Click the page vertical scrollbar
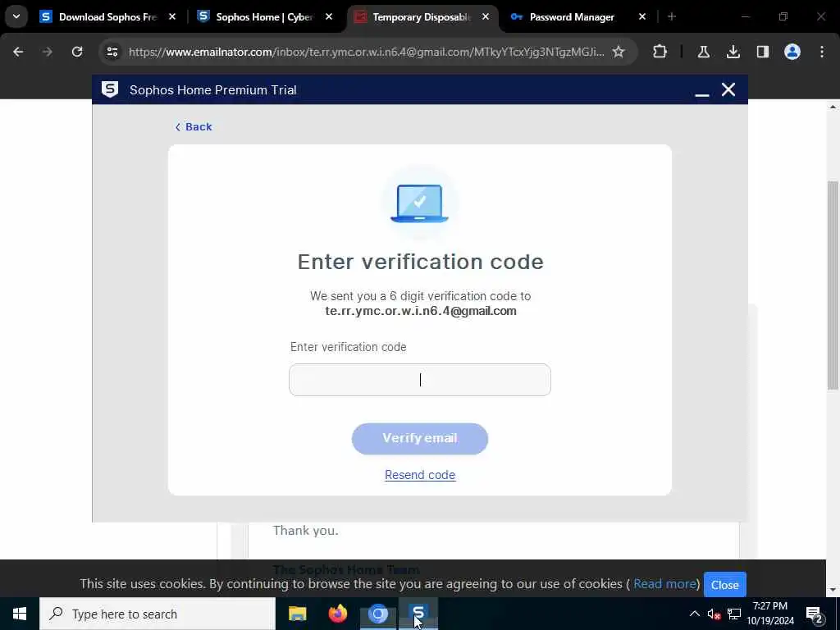Viewport: 840px width, 630px height. [833, 285]
